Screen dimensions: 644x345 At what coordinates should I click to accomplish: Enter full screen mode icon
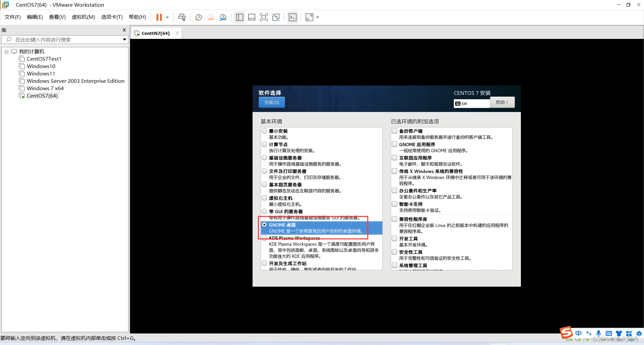coord(264,17)
